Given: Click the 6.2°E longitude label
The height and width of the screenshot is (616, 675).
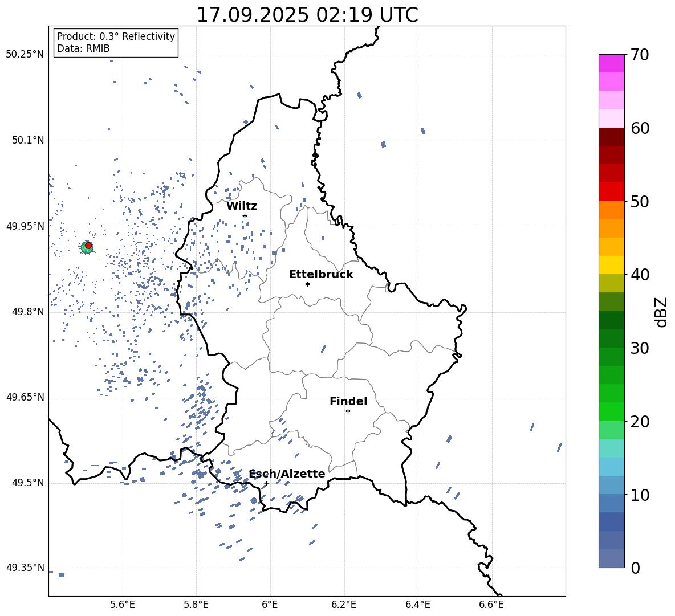Looking at the screenshot, I should coord(344,605).
